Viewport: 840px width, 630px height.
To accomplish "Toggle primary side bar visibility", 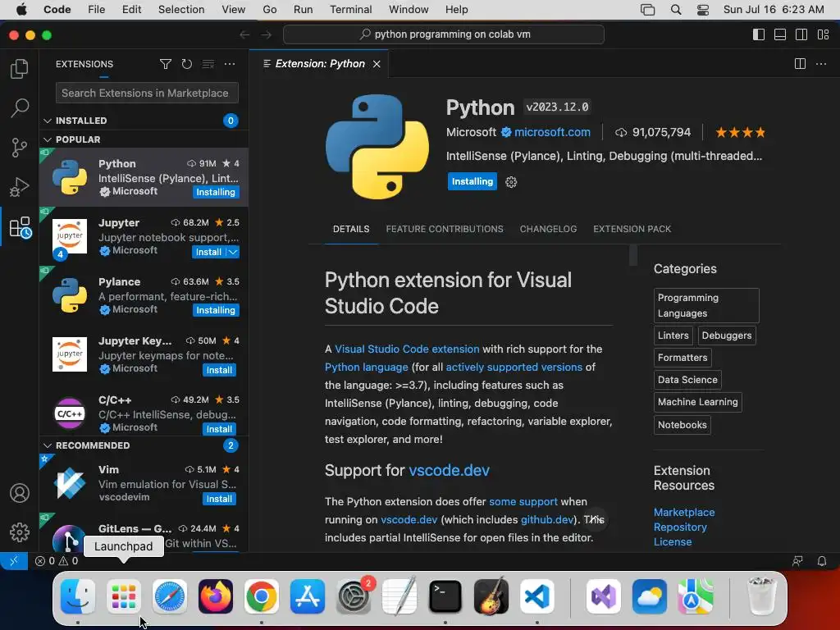I will (x=759, y=34).
